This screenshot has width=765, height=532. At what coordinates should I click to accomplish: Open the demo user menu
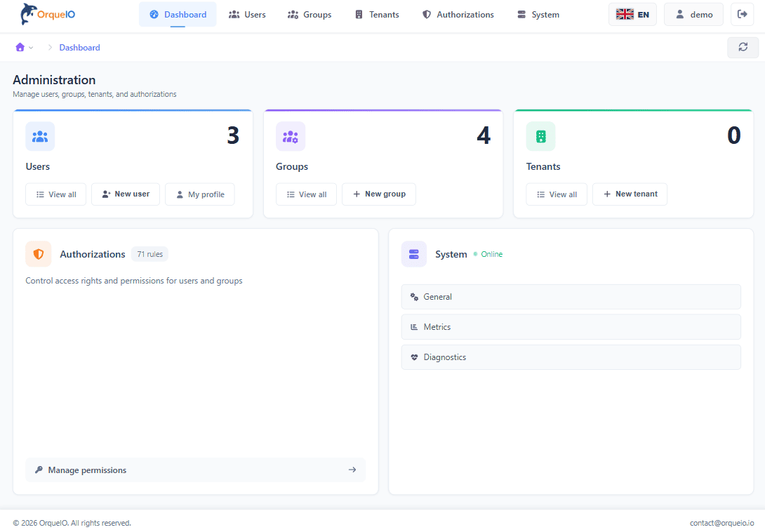tap(693, 14)
